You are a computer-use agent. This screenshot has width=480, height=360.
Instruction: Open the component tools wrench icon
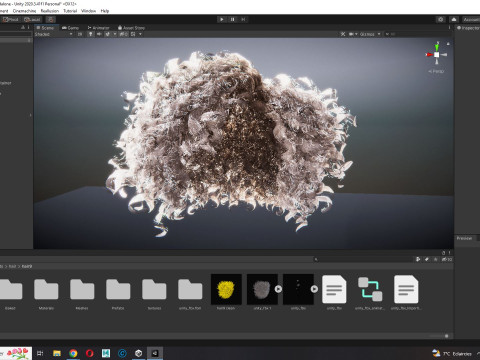point(343,34)
